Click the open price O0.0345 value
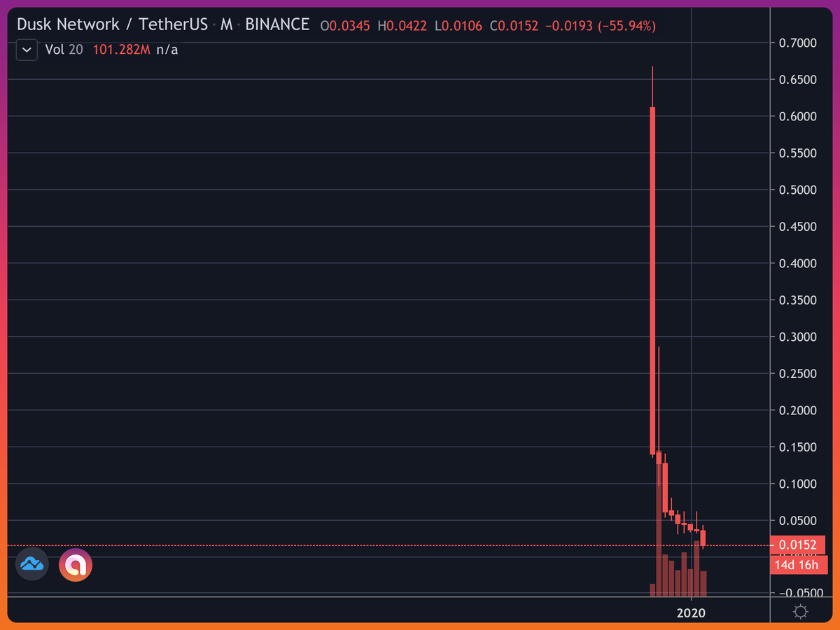 pyautogui.click(x=345, y=27)
